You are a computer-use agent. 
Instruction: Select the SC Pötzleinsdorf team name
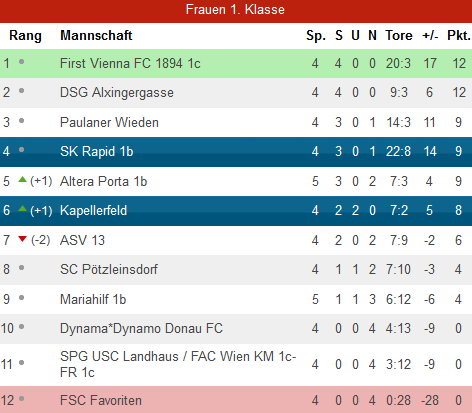tap(109, 269)
